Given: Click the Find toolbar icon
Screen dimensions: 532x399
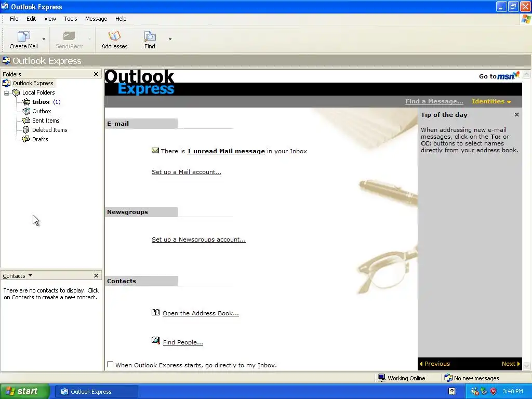Looking at the screenshot, I should (150, 36).
